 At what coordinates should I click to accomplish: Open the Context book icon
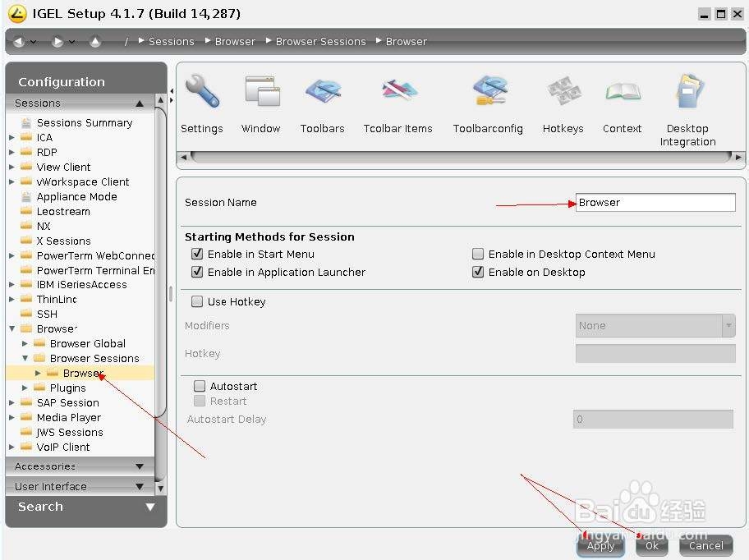coord(623,91)
